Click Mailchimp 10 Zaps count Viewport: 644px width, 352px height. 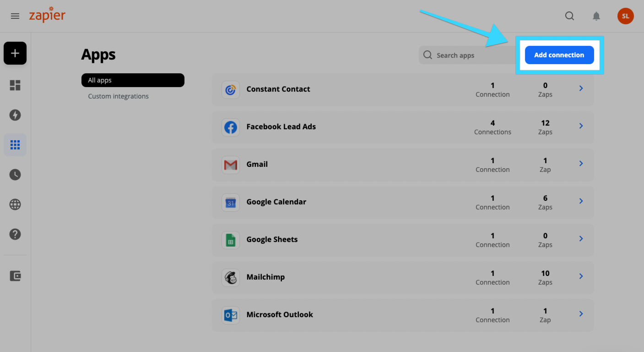[x=545, y=277]
